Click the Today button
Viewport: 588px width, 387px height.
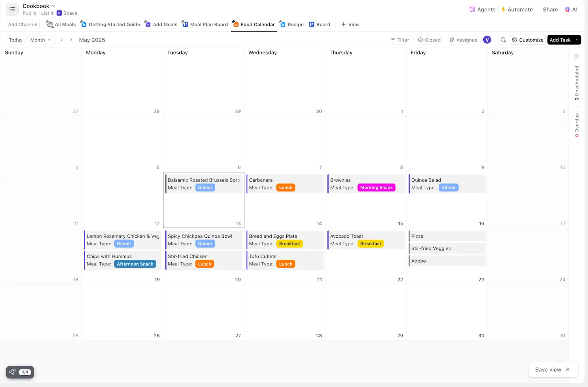tap(16, 40)
